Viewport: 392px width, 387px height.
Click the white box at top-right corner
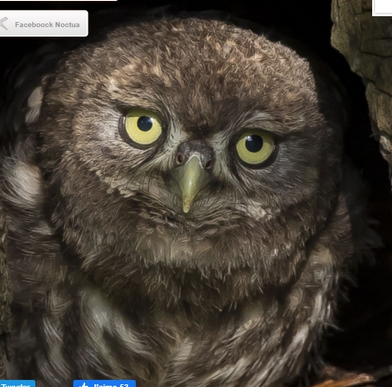pyautogui.click(x=382, y=7)
